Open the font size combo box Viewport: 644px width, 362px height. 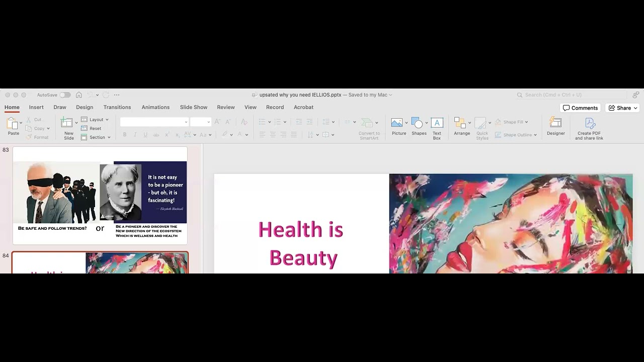click(200, 122)
